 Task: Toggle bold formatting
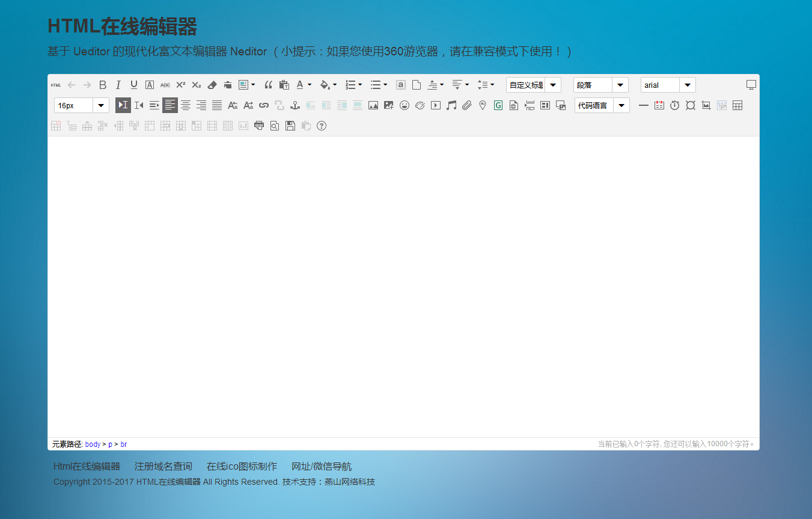[103, 85]
